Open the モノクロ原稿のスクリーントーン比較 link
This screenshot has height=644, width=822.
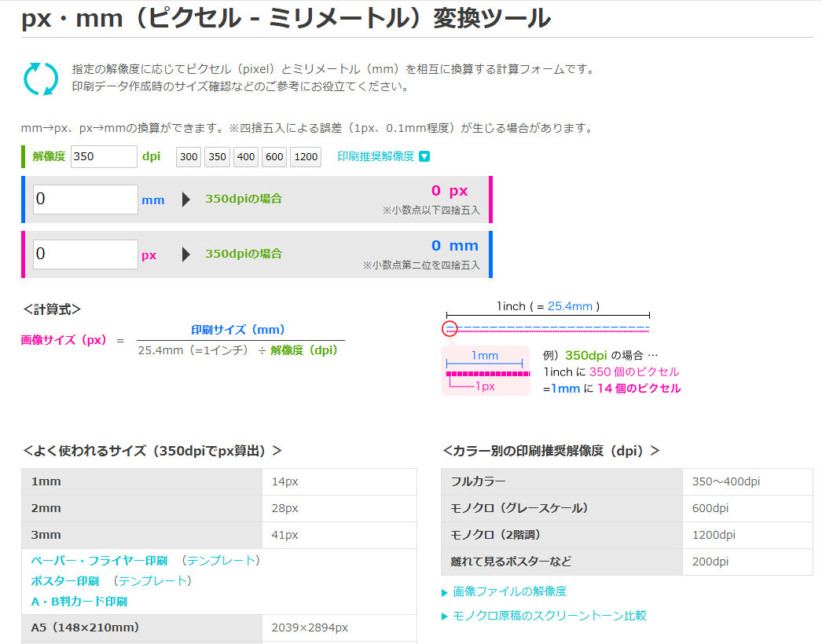tap(549, 616)
